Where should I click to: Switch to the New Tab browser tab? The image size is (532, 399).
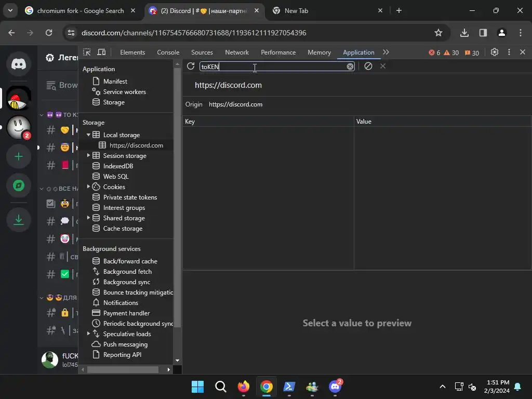pyautogui.click(x=296, y=11)
